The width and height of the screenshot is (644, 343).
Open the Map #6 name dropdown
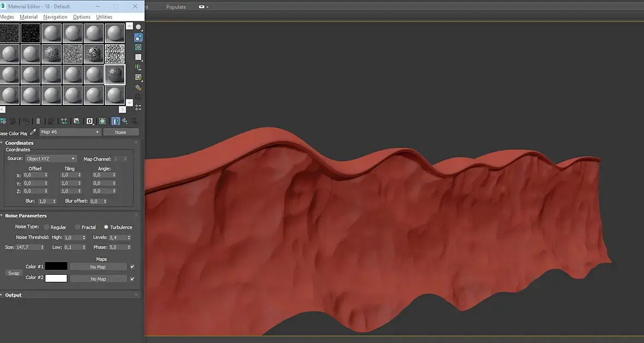point(70,132)
